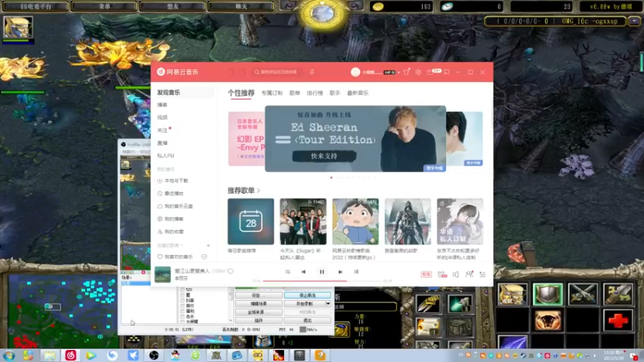Switch to the 排行榜 tab
Viewport: 644px width, 362px height.
click(315, 93)
